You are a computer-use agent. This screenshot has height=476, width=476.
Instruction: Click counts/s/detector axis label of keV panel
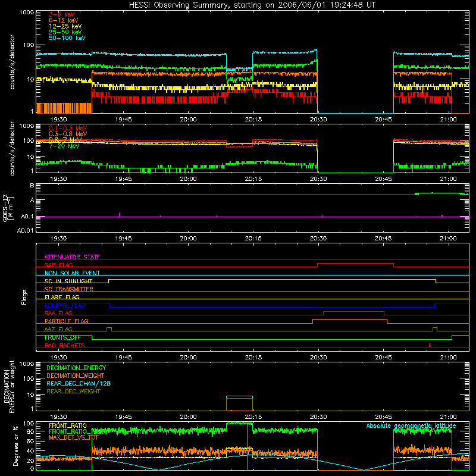[12, 62]
